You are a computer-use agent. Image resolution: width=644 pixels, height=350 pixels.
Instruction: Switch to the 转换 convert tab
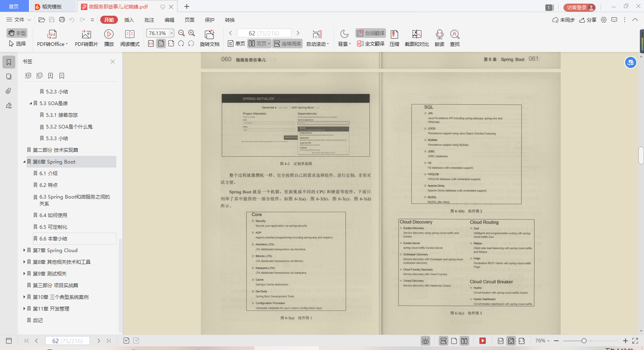[229, 20]
